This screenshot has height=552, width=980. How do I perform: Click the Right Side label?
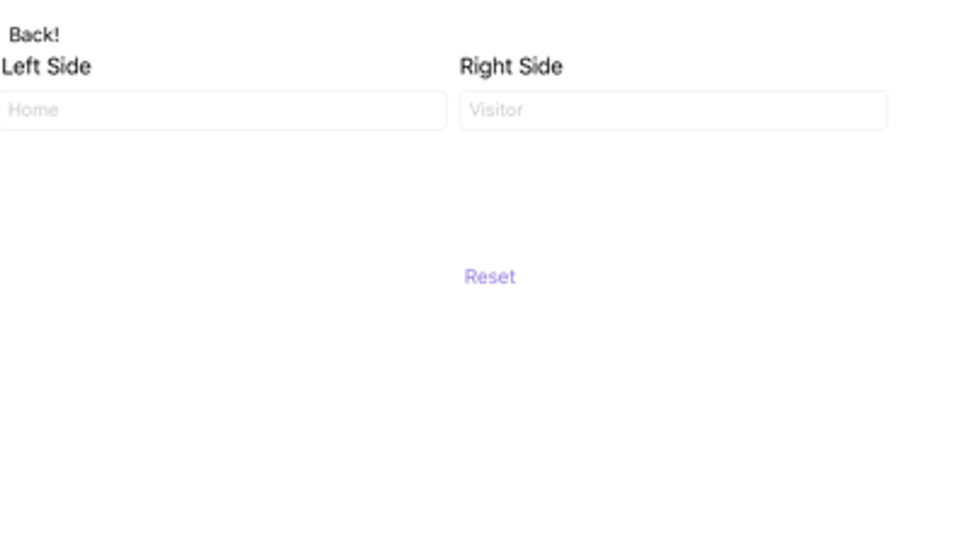point(511,66)
